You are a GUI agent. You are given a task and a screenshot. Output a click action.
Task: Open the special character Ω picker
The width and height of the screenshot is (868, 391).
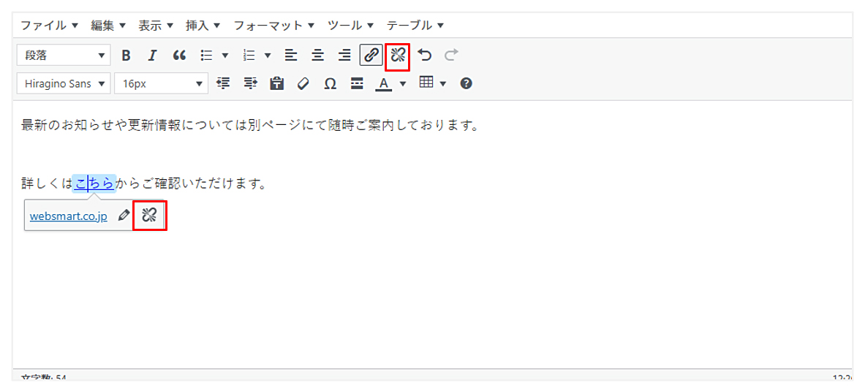(x=331, y=83)
